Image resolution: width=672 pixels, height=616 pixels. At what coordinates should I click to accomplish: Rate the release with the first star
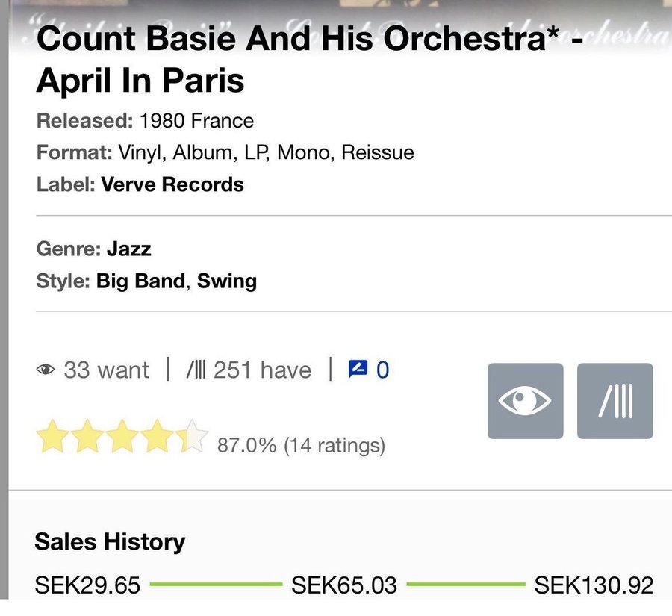[53, 436]
